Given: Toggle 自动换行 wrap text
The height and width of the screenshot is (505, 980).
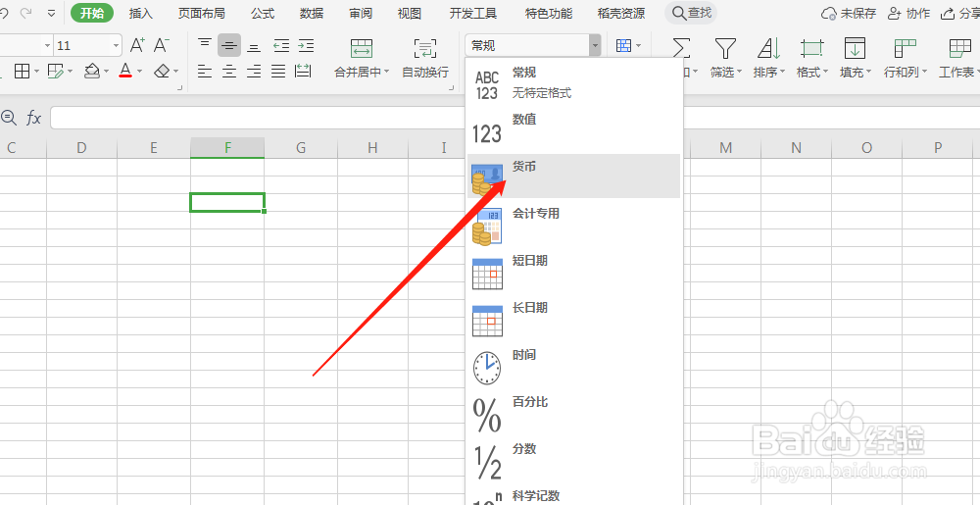Looking at the screenshot, I should click(x=425, y=58).
